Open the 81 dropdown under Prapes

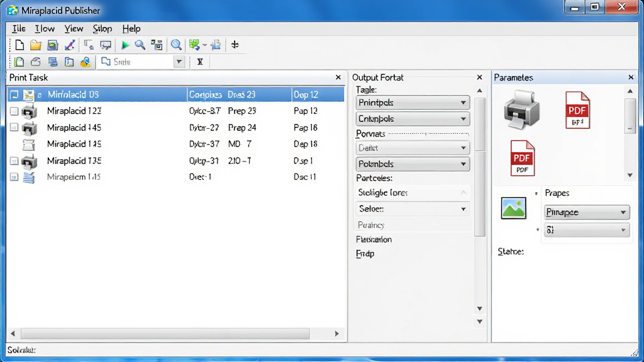(587, 230)
